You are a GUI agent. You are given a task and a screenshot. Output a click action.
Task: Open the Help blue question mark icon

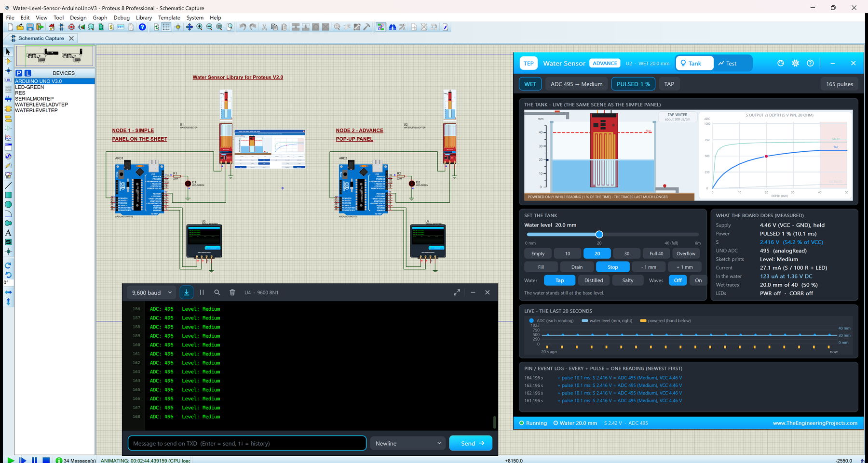142,27
